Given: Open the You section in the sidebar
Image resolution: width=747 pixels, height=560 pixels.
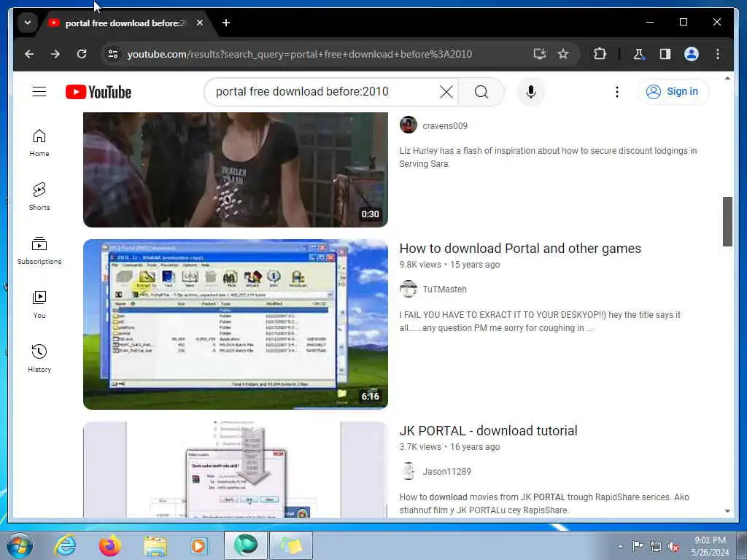Looking at the screenshot, I should coord(39,305).
